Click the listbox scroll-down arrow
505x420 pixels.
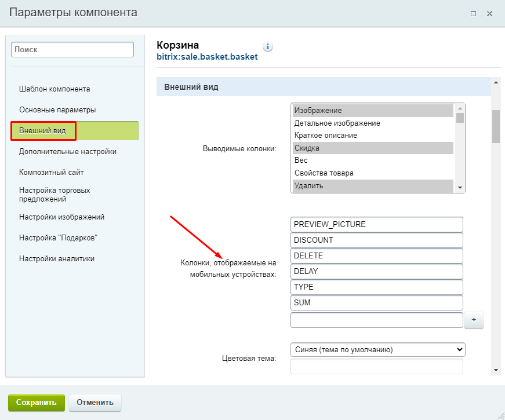(x=460, y=188)
